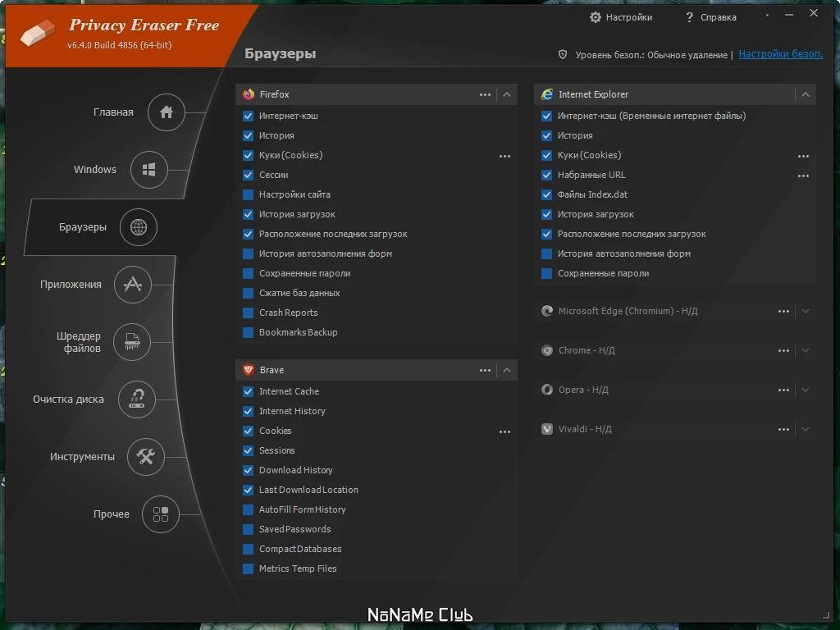
Task: Open Internet Explorer Куки three-dots options
Action: (803, 157)
